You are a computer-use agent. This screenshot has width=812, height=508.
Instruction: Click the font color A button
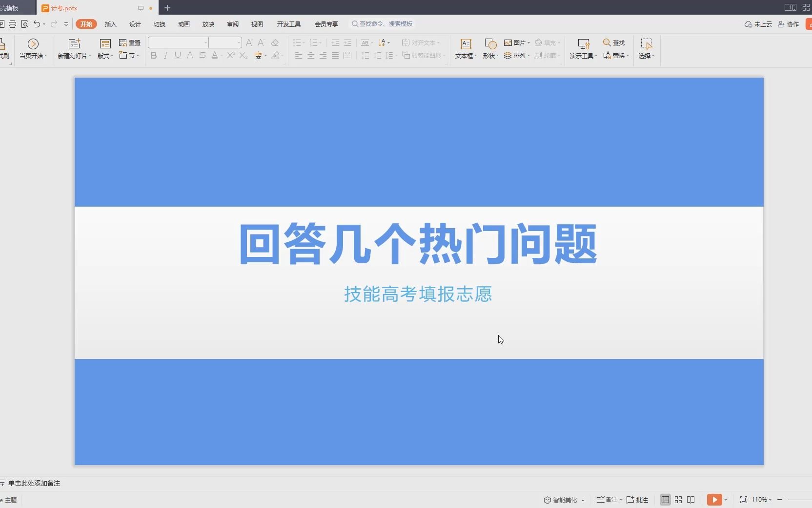tap(215, 56)
